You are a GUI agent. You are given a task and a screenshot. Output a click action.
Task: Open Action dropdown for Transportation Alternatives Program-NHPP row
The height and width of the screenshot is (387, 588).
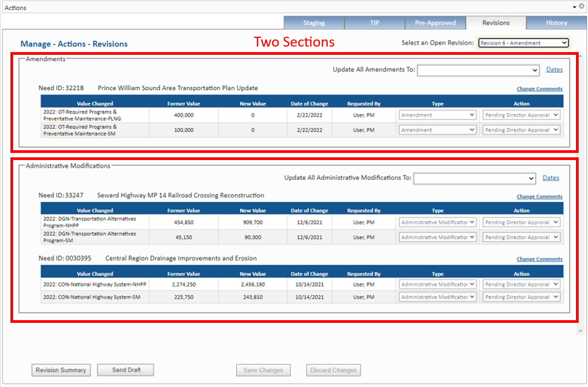521,223
